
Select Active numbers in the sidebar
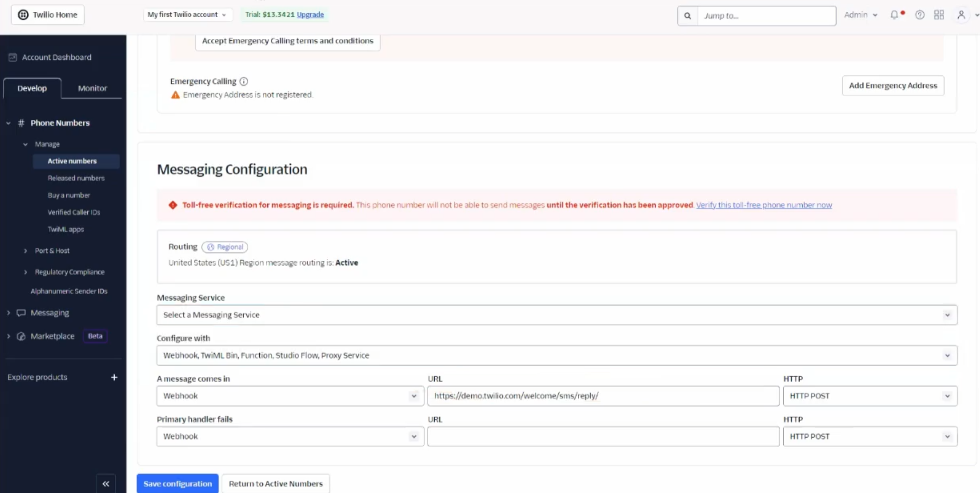click(76, 161)
